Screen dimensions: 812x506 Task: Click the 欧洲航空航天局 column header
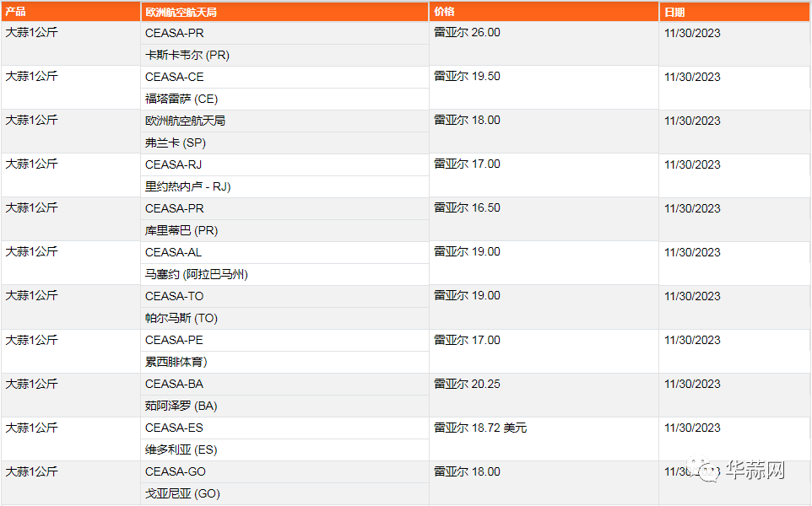click(284, 11)
